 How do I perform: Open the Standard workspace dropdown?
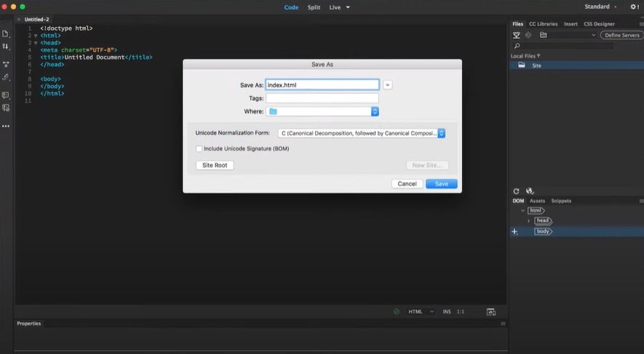pyautogui.click(x=600, y=7)
